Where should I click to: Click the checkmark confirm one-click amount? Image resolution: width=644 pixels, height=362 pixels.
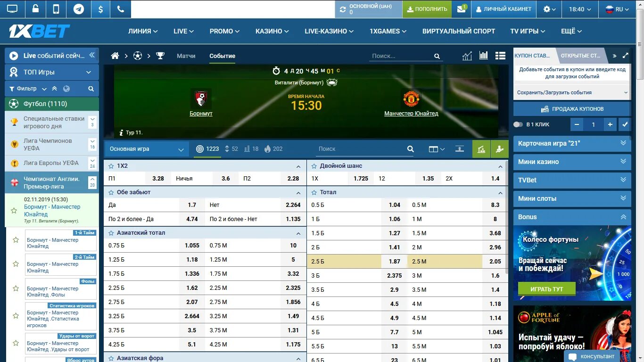click(x=625, y=125)
